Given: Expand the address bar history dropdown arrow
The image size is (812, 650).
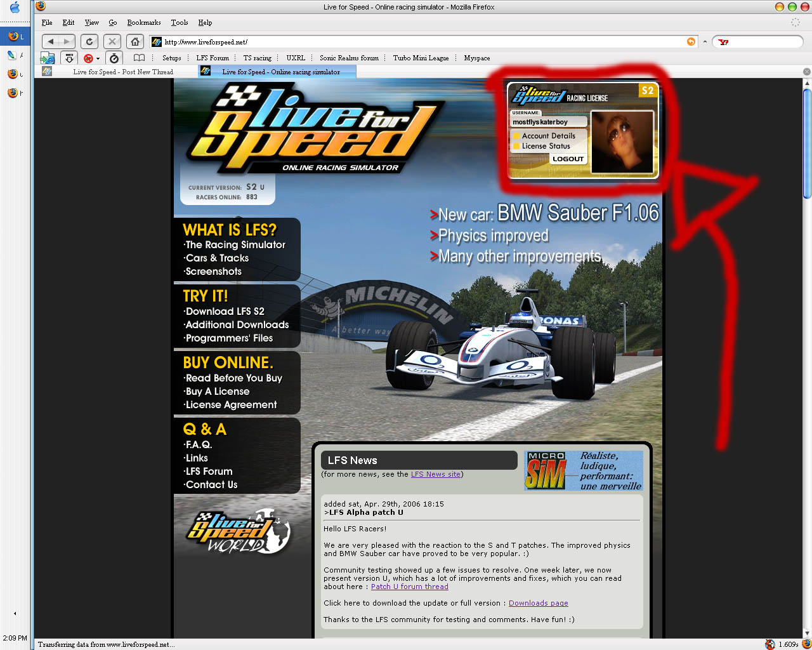Looking at the screenshot, I should (x=705, y=42).
